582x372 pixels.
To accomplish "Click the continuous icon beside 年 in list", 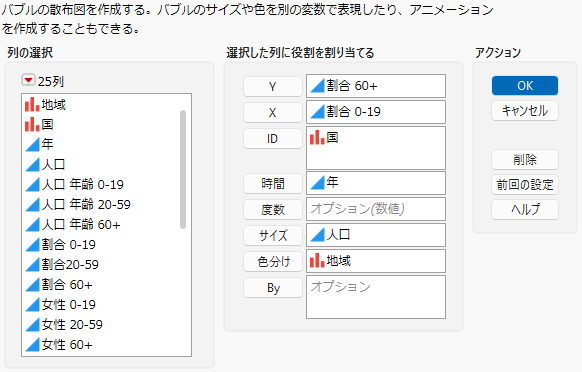I will click(32, 144).
